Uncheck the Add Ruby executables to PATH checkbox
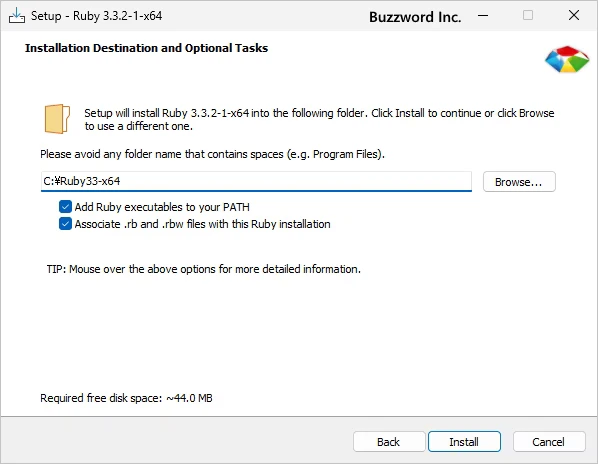This screenshot has width=598, height=464. 65,207
